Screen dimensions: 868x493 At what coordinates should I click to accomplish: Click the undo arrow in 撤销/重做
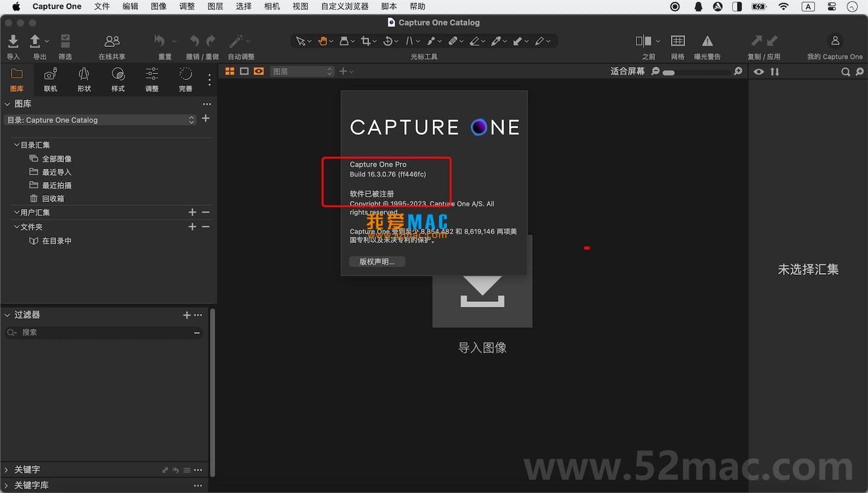(x=194, y=41)
